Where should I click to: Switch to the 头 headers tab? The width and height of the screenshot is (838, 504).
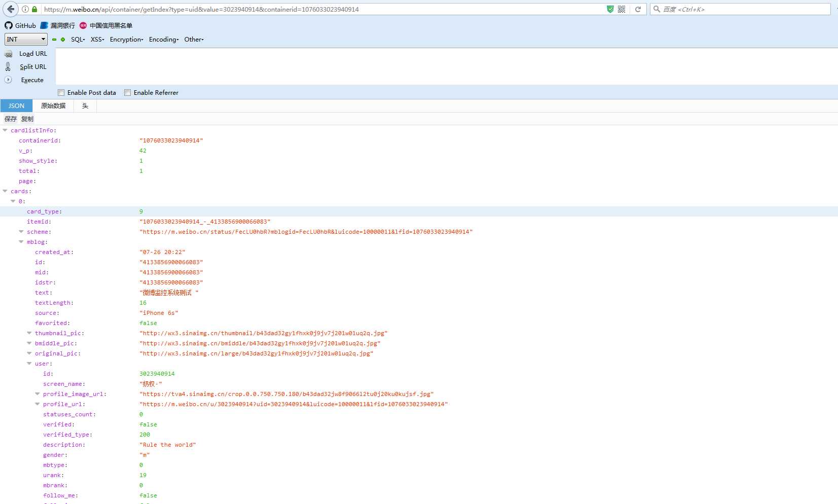point(85,105)
